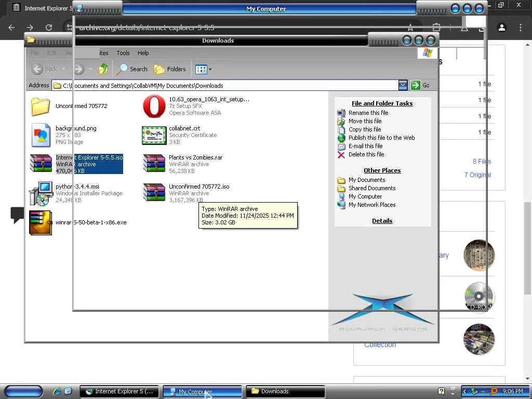This screenshot has height=399, width=532.
Task: Click the Up folder toolbar icon
Action: click(x=103, y=69)
